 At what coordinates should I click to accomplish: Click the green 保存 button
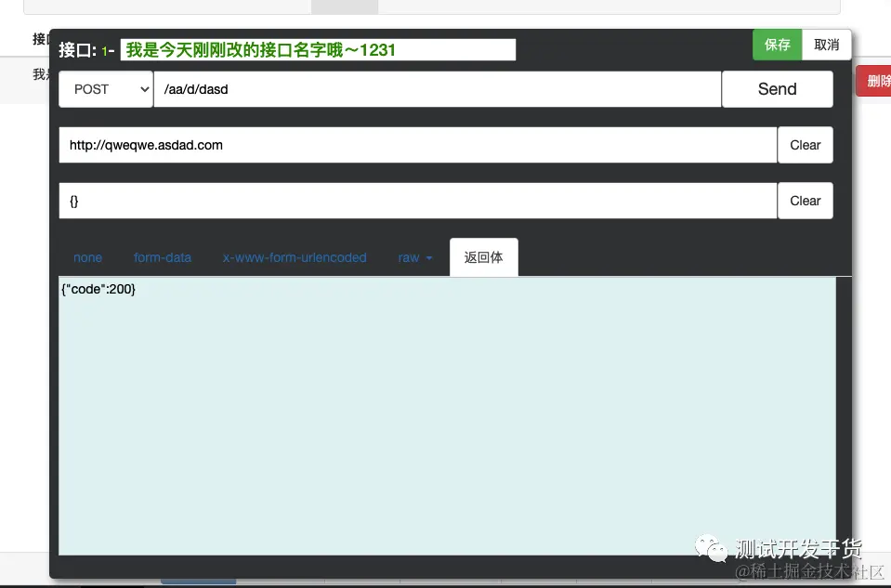(x=777, y=45)
